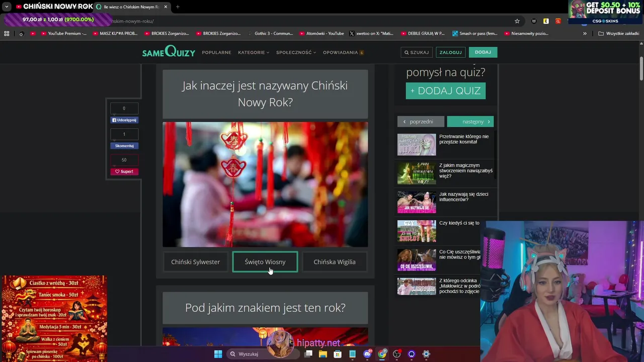Open the YouTube Premium bookmark
The image size is (644, 362).
tap(63, 34)
